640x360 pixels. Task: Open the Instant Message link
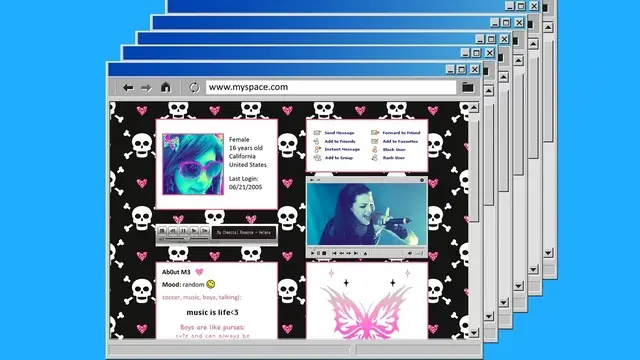342,149
